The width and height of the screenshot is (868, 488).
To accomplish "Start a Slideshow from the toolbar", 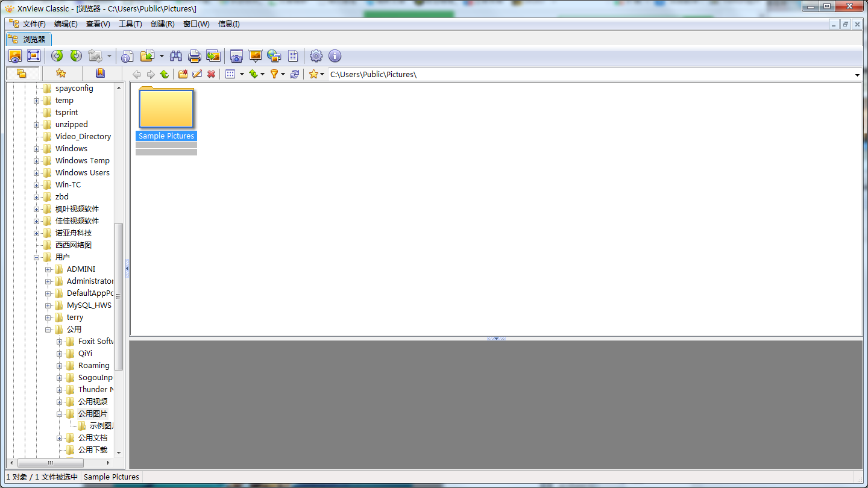I will tap(255, 55).
